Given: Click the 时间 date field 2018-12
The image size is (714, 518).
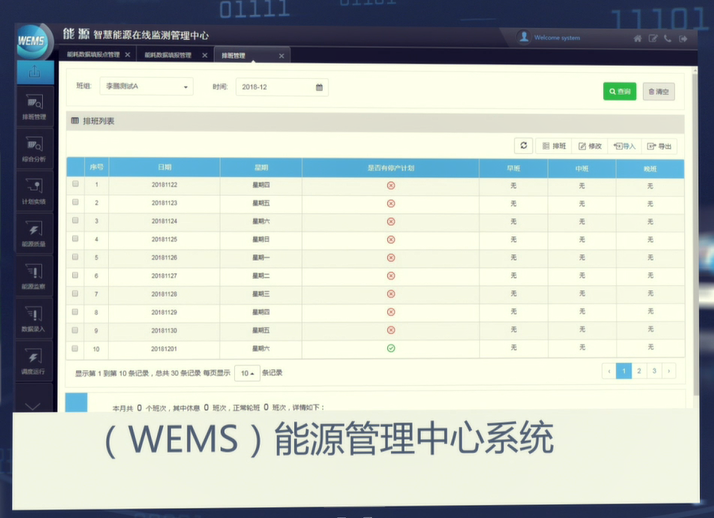Looking at the screenshot, I should point(282,87).
